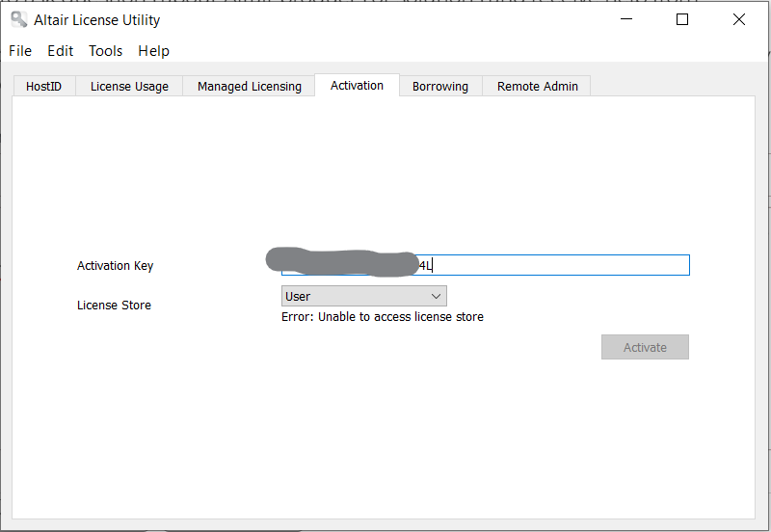Close the Altair License Utility window
Image resolution: width=771 pixels, height=532 pixels.
tap(738, 19)
